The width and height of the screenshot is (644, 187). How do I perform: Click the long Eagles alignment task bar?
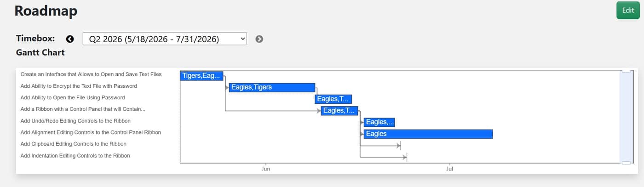(x=428, y=134)
